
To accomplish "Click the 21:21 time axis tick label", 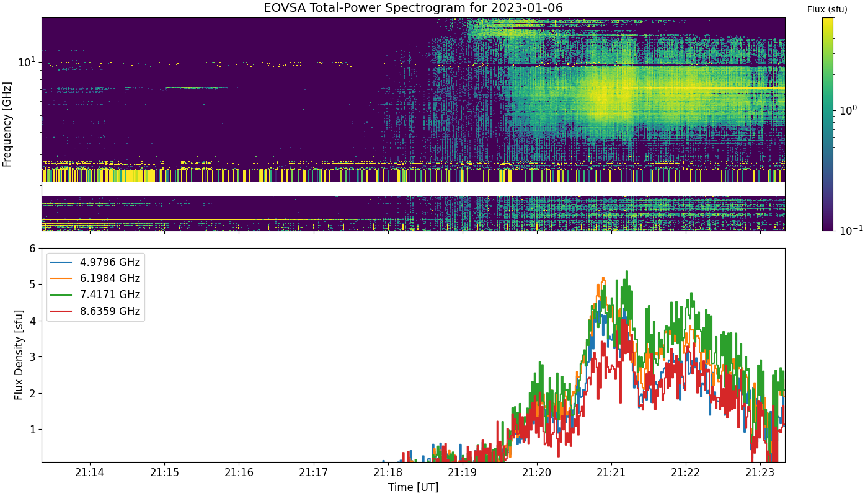I will click(611, 472).
